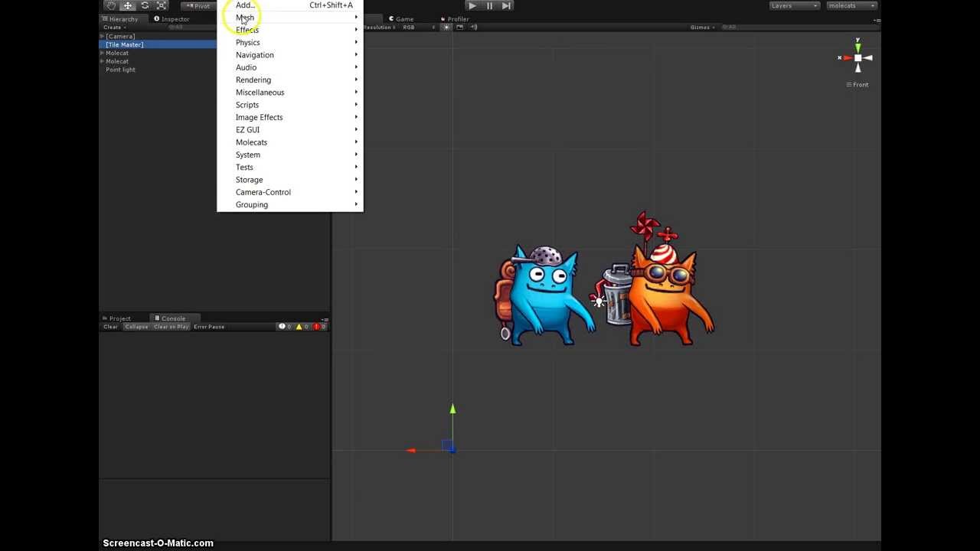Expand the first Molecat item

tap(103, 53)
